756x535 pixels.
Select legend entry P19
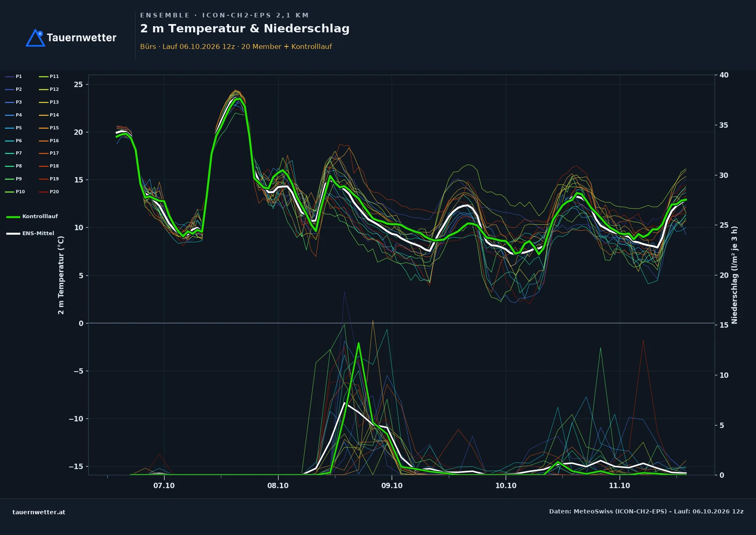(x=49, y=179)
